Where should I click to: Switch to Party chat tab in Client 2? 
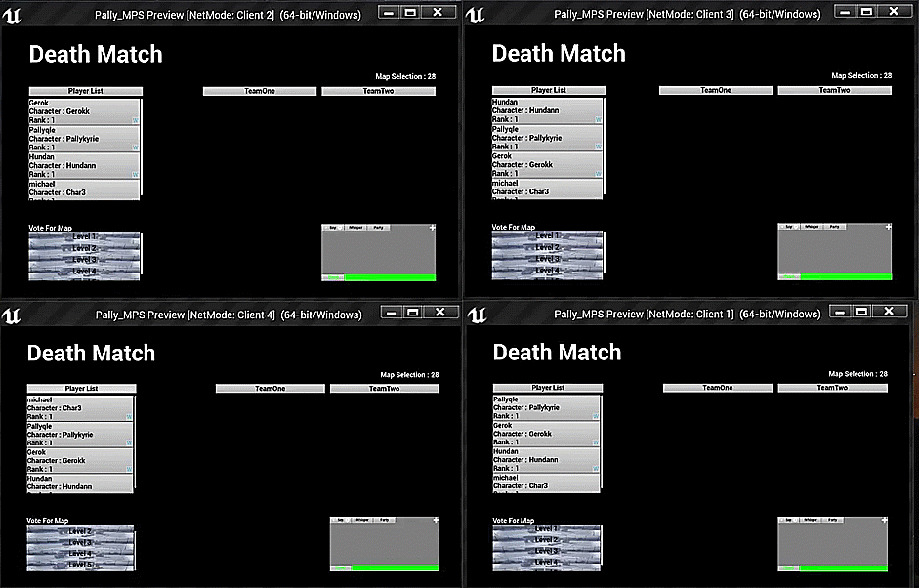379,227
